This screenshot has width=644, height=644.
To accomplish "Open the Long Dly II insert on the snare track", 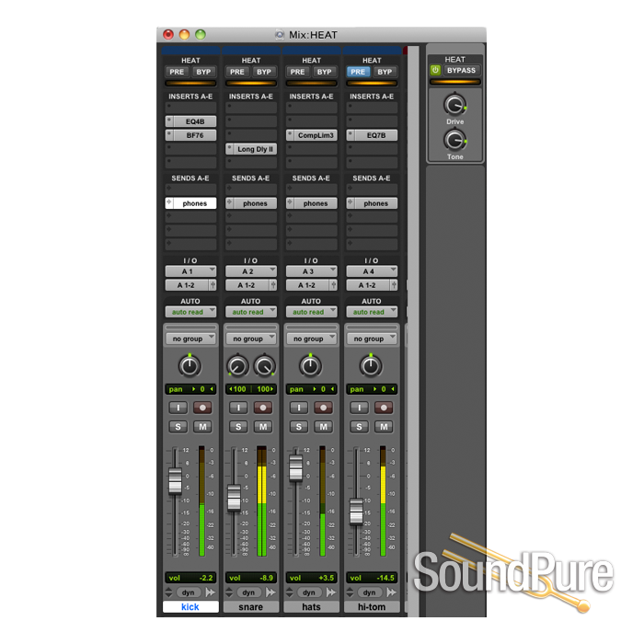I will 251,149.
